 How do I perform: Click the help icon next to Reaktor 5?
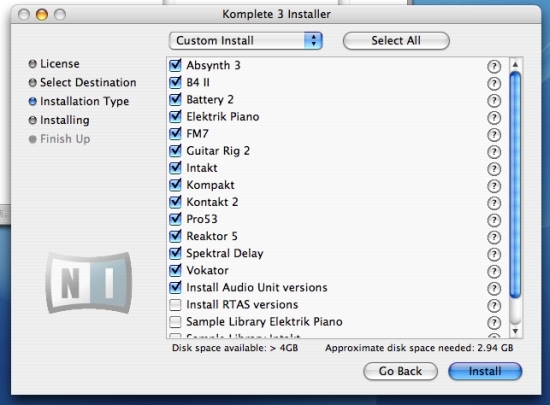494,237
